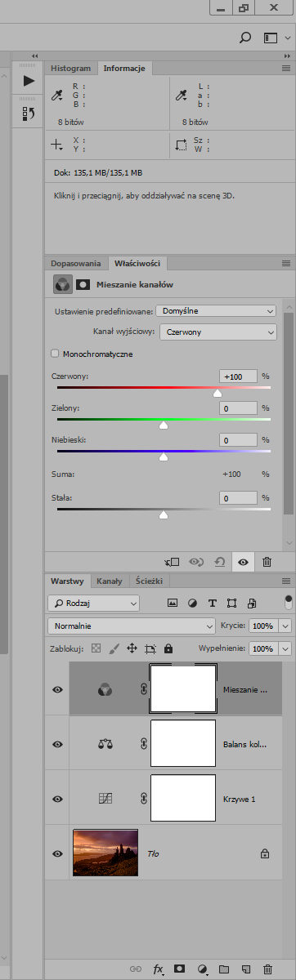
Task: Filter layers by adjustment layers
Action: tap(192, 603)
